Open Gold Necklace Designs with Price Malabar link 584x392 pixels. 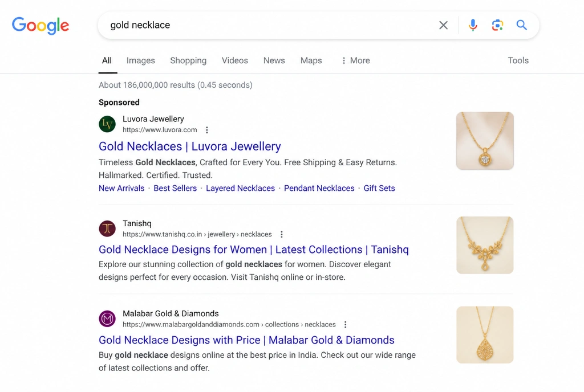tap(246, 340)
